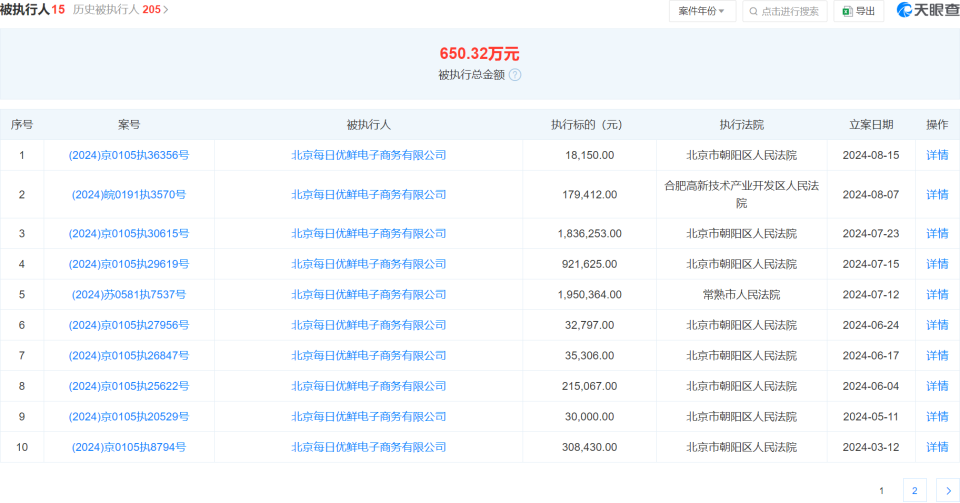
Task: Click amount 921,625.00 cell
Action: point(590,264)
